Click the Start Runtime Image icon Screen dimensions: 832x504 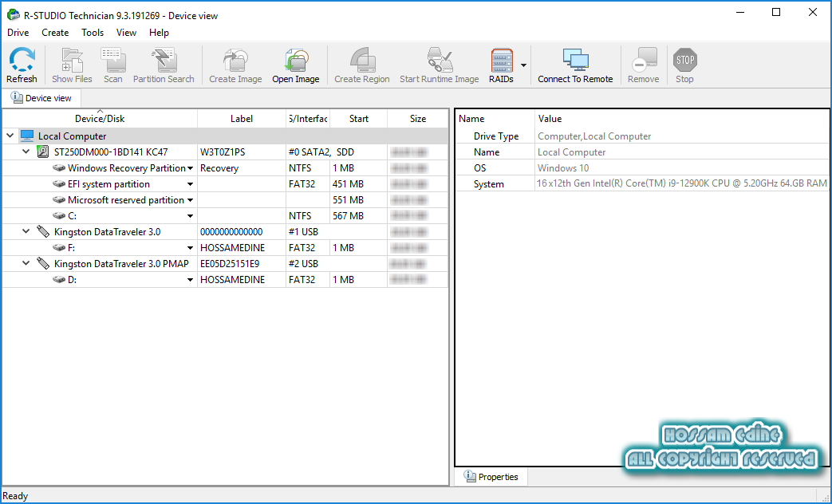(440, 60)
